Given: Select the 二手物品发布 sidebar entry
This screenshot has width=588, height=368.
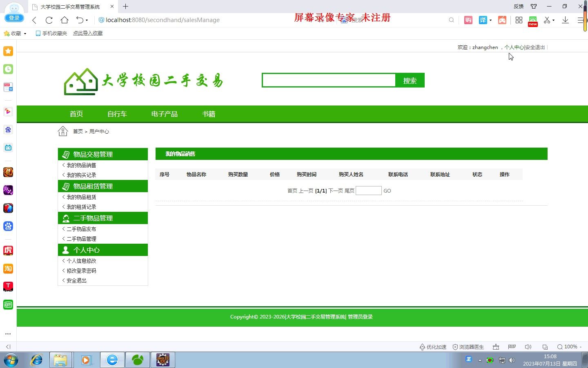Looking at the screenshot, I should tap(81, 229).
